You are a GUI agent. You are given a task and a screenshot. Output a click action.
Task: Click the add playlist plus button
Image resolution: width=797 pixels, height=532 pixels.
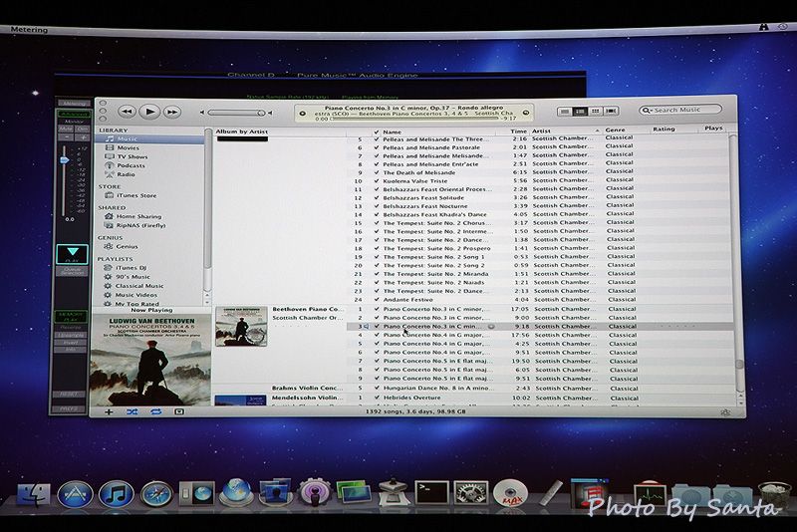tap(108, 410)
